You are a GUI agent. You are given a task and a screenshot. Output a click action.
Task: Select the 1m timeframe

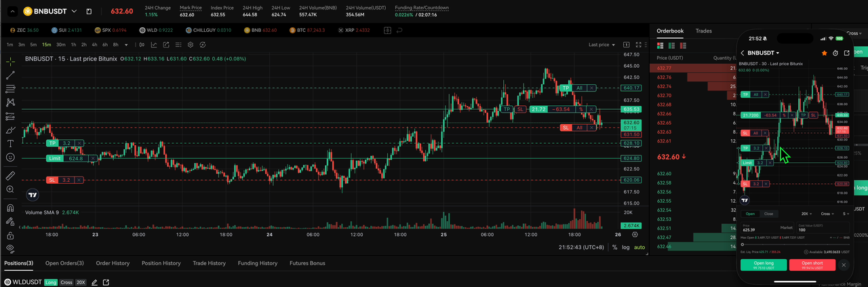[9, 45]
